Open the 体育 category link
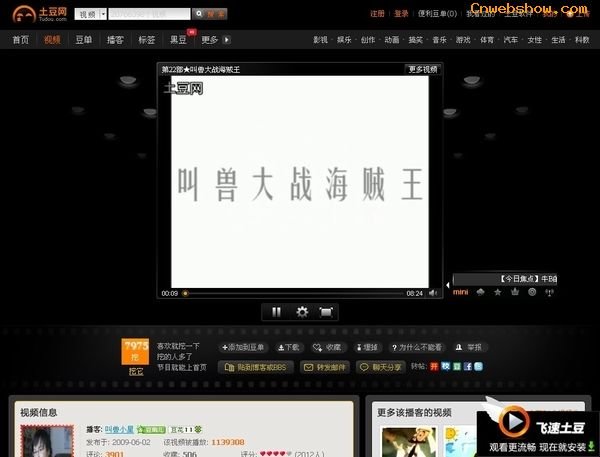Image resolution: width=600 pixels, height=457 pixels. point(487,40)
